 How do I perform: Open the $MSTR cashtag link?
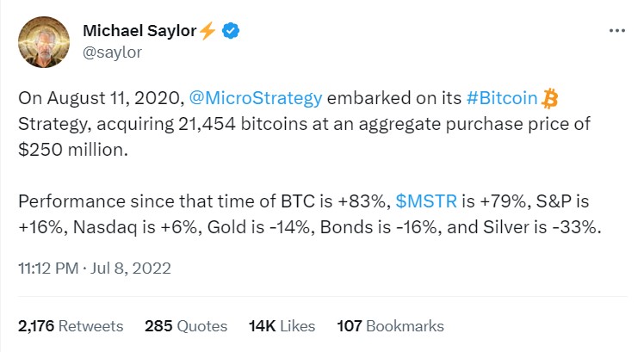(x=426, y=201)
